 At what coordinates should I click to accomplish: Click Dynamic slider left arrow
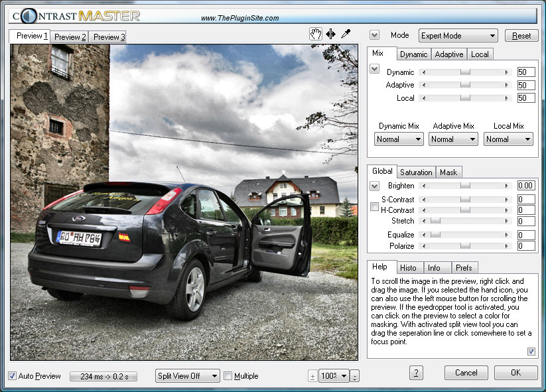423,72
